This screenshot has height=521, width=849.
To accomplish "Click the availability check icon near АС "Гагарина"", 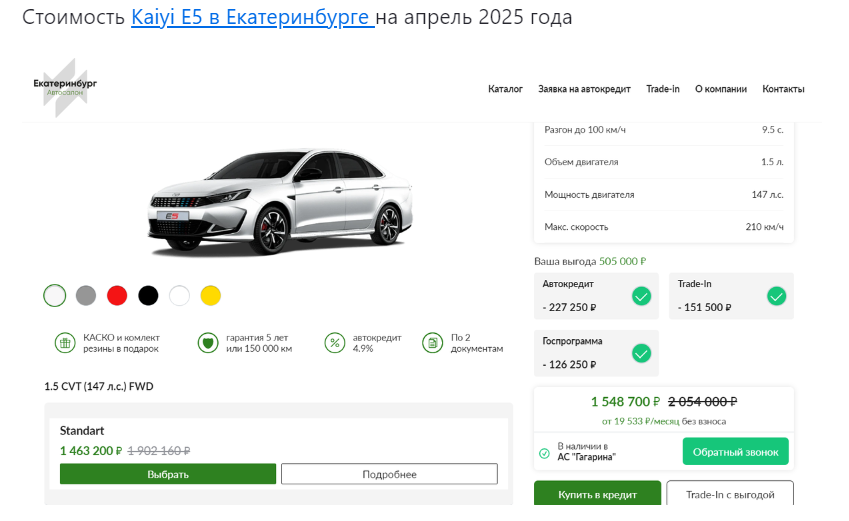I will (545, 454).
